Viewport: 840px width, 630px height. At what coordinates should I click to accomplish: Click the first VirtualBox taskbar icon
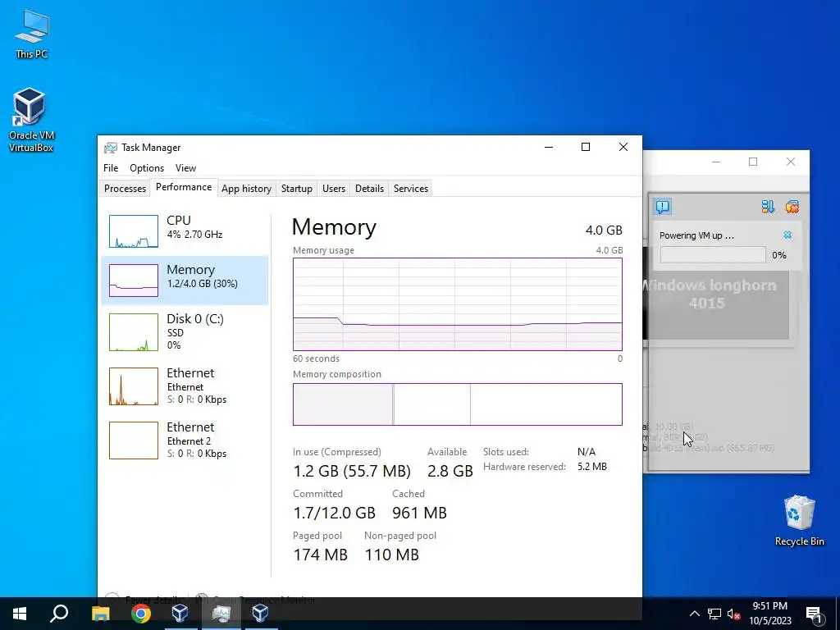tap(180, 614)
